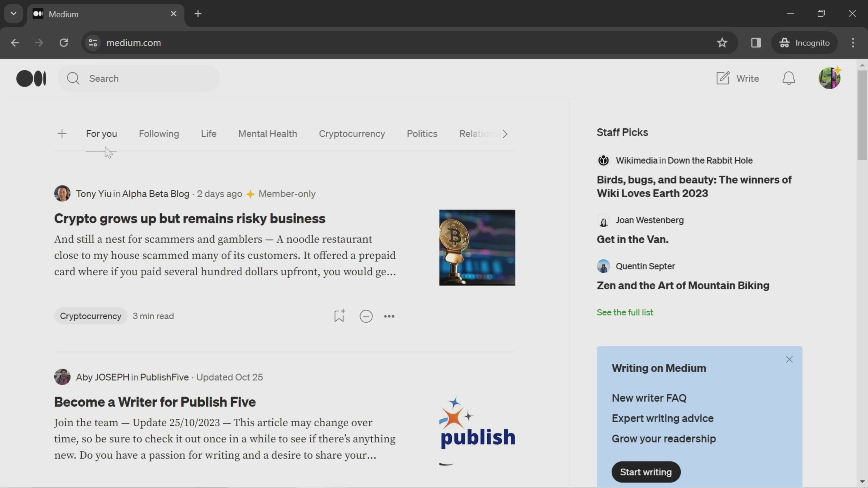Toggle incognito mode indicator in address bar
Screen dimensions: 868x488
click(804, 42)
